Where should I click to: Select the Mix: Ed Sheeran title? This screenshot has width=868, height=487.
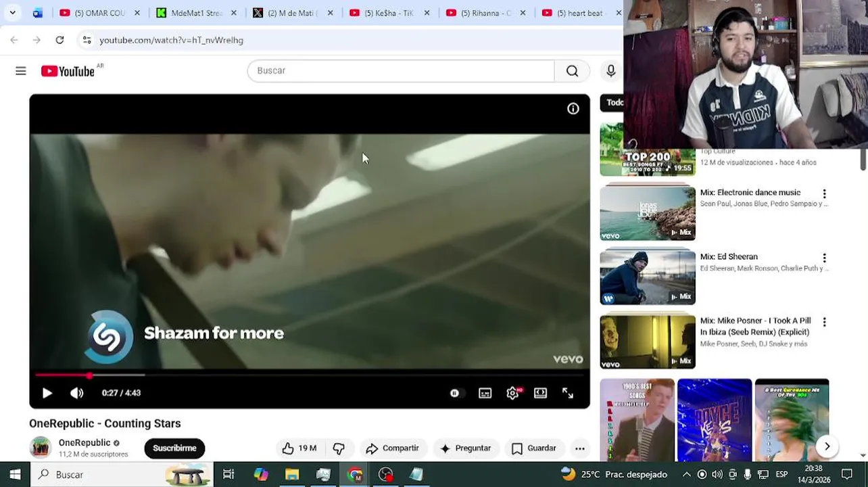729,257
